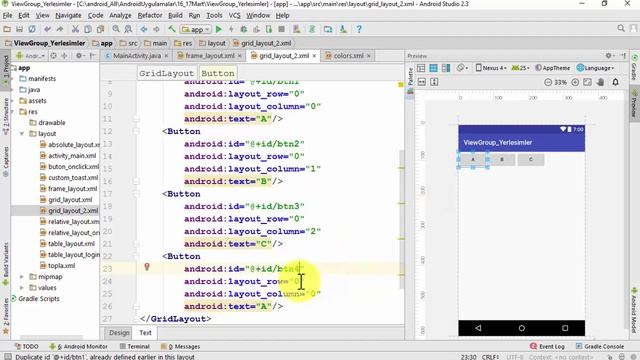Click the green Run app button
Screen dimensions: 640x360
click(x=219, y=29)
